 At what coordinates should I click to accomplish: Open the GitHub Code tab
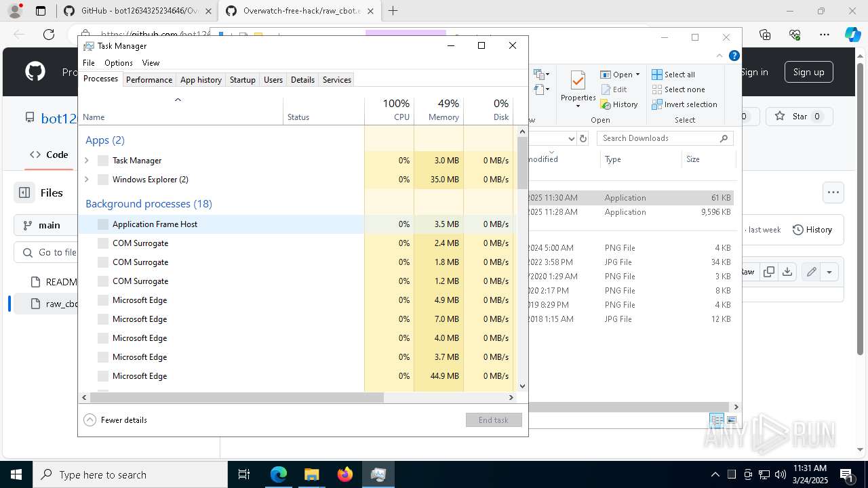[49, 155]
